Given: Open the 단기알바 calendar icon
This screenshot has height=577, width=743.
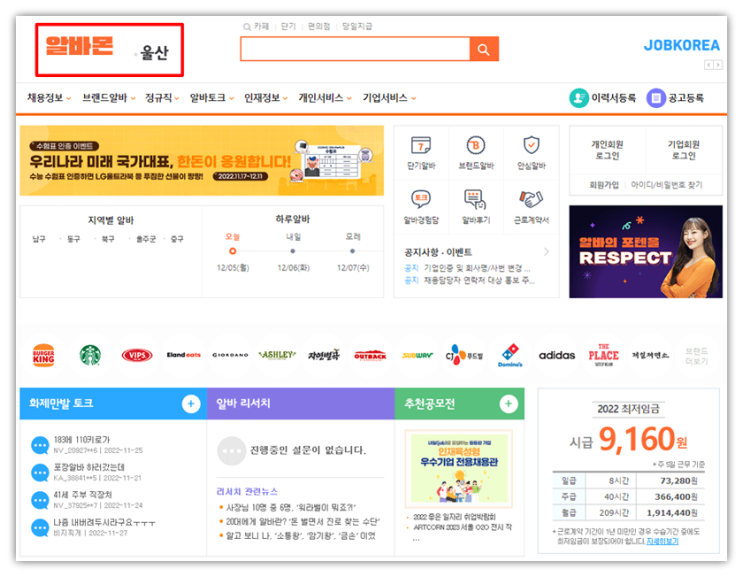Looking at the screenshot, I should (421, 145).
